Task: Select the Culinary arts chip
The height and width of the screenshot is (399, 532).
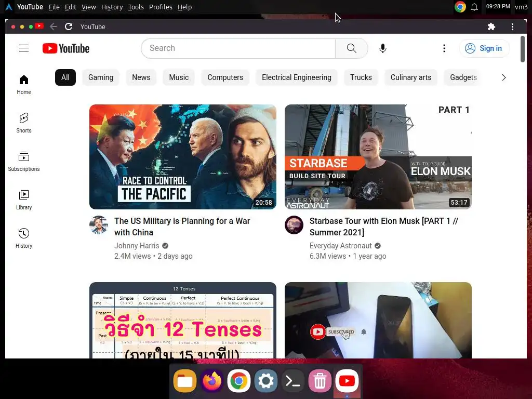Action: pyautogui.click(x=411, y=77)
